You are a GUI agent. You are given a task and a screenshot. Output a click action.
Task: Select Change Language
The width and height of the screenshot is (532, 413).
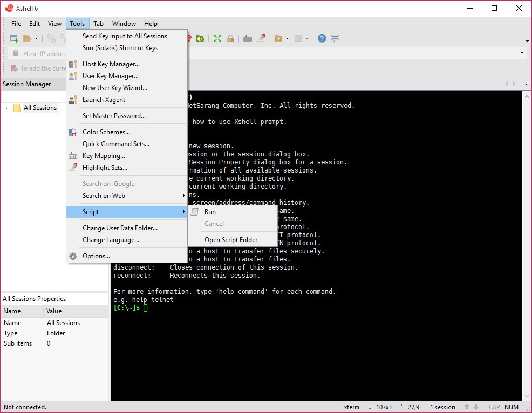127,240
